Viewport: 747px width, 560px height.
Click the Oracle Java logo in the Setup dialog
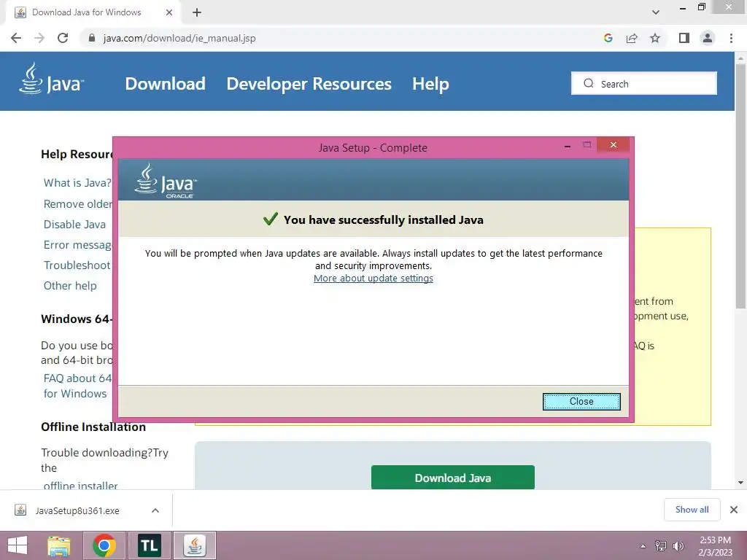[x=166, y=181]
